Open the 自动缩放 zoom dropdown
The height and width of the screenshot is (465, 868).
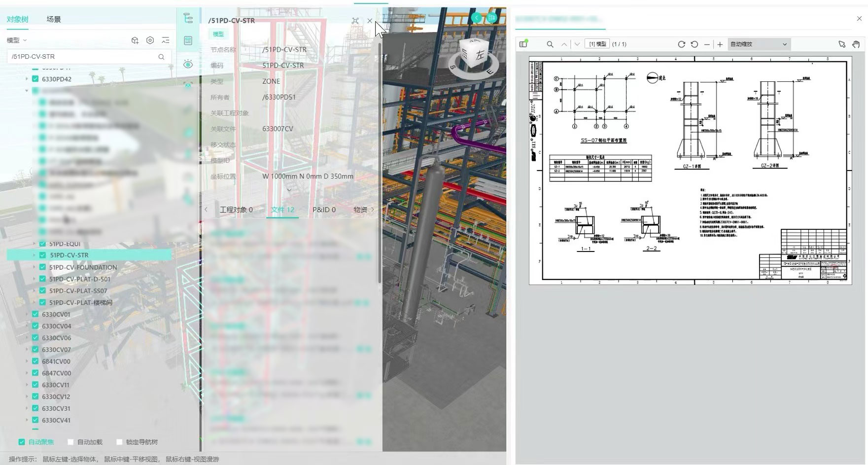click(x=759, y=44)
